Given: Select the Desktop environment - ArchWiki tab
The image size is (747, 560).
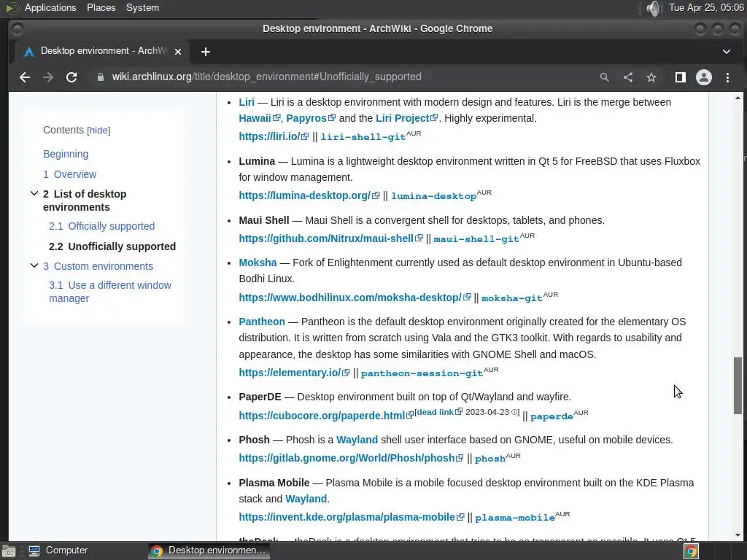Looking at the screenshot, I should tap(102, 52).
